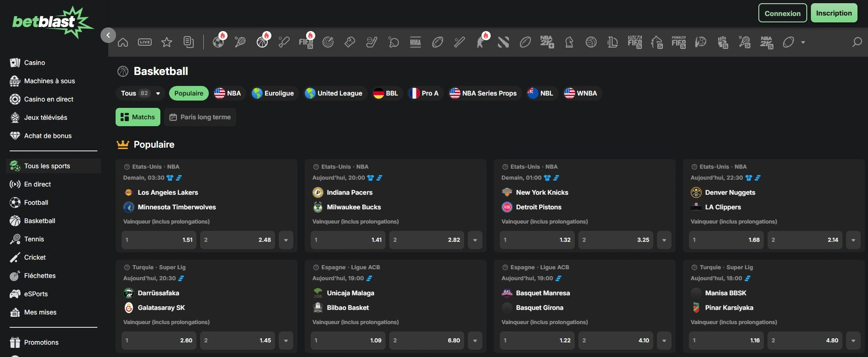Open favorites star icon

click(167, 43)
